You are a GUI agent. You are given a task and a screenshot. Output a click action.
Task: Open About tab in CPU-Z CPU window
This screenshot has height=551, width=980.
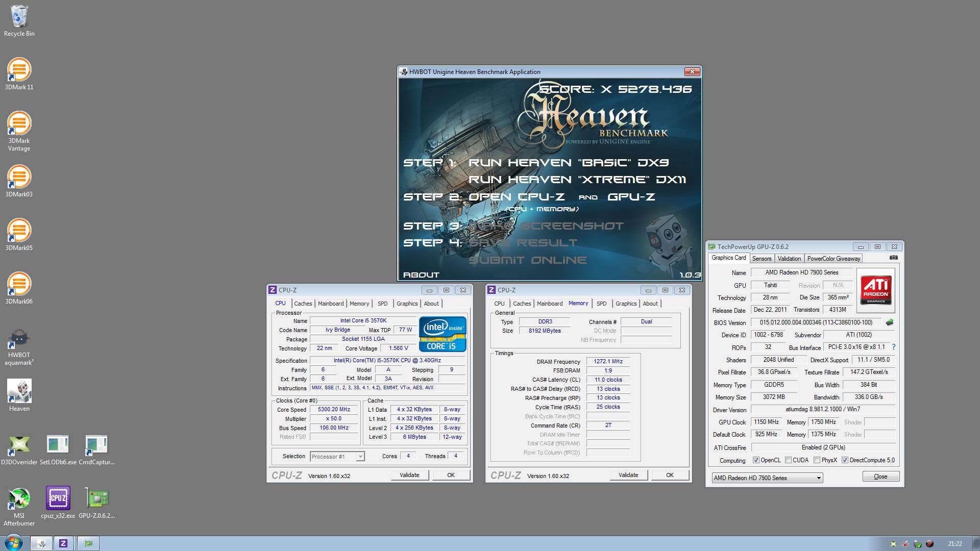(431, 304)
